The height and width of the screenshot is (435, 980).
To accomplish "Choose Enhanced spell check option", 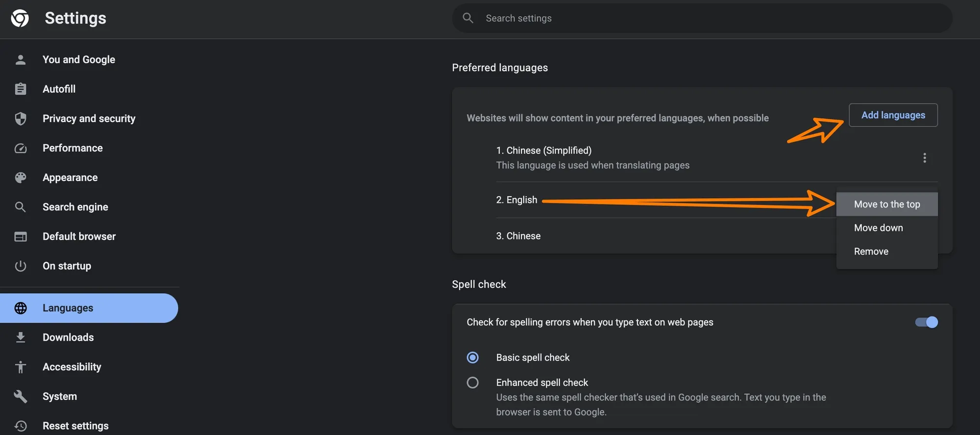I will [x=472, y=383].
